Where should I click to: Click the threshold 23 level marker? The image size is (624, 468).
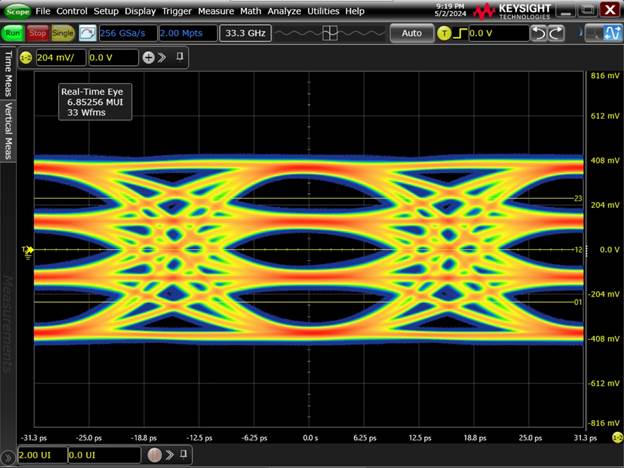578,198
